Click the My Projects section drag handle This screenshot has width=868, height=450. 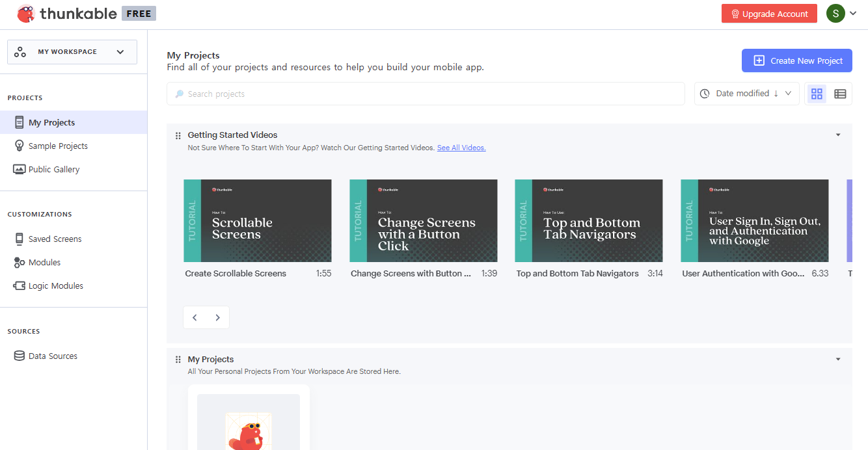coord(178,360)
